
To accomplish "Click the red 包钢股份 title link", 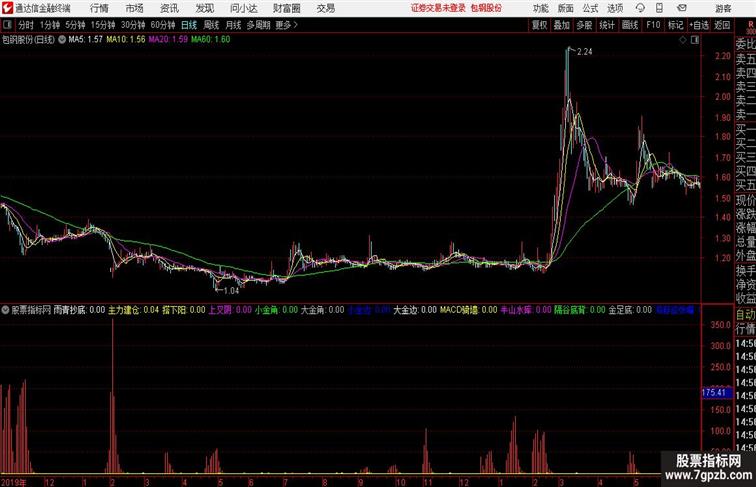I will (x=486, y=8).
